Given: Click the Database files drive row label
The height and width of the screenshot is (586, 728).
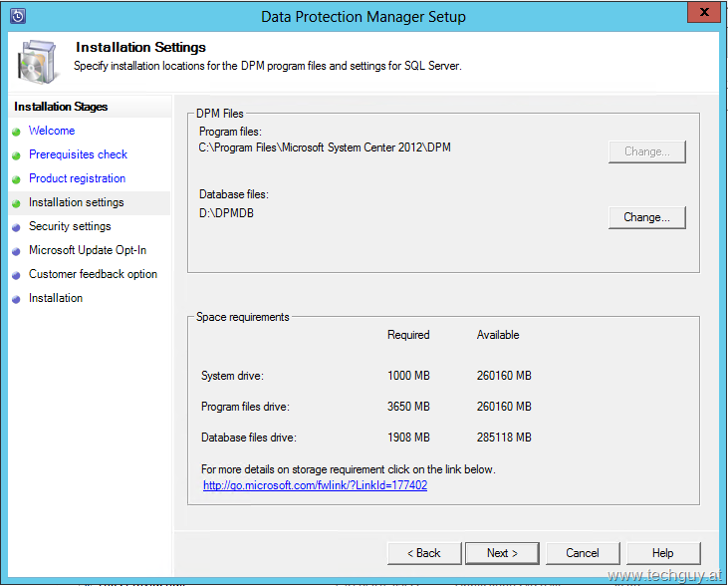Looking at the screenshot, I should [248, 438].
